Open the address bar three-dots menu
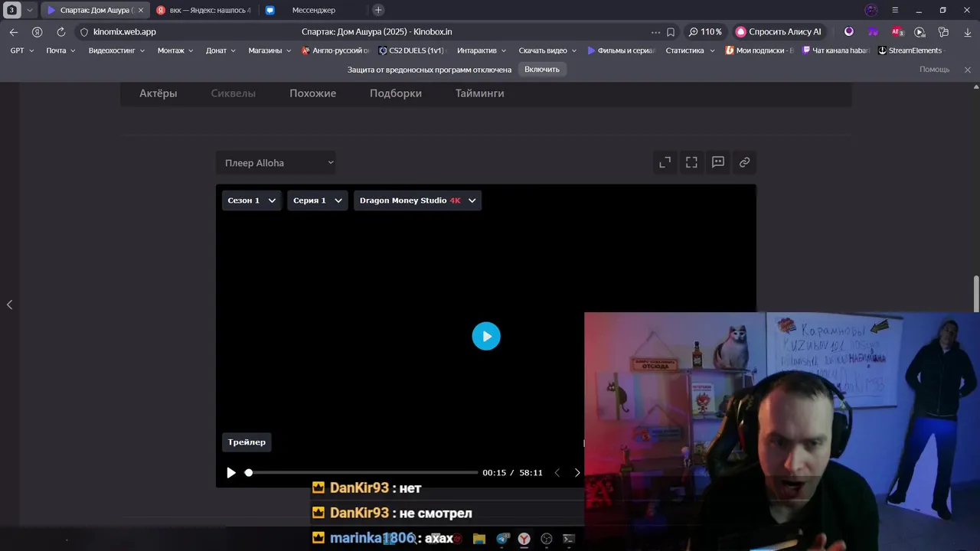Screen dimensions: 980x551 coord(655,32)
